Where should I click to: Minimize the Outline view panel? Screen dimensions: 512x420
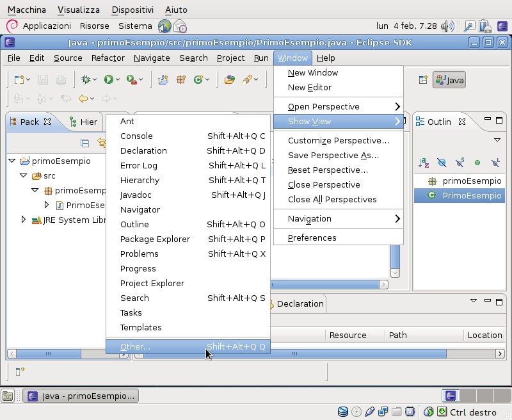click(487, 120)
